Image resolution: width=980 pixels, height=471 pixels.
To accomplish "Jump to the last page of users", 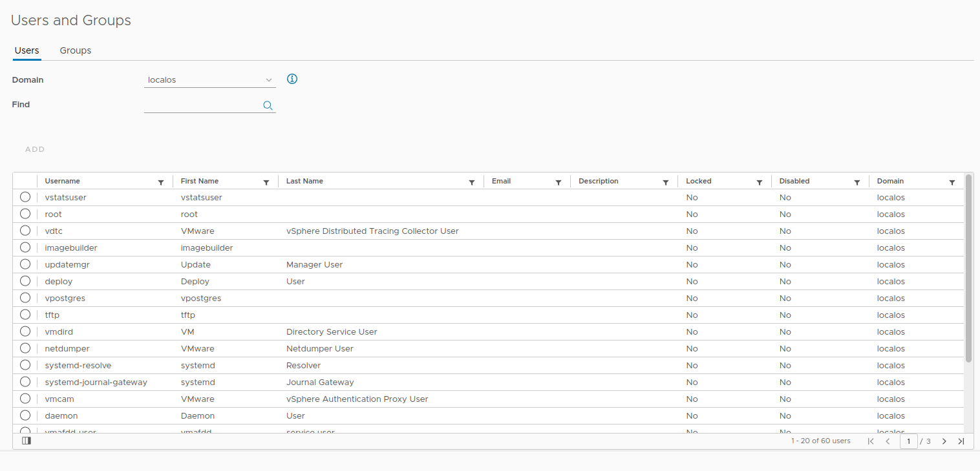I will tap(961, 441).
